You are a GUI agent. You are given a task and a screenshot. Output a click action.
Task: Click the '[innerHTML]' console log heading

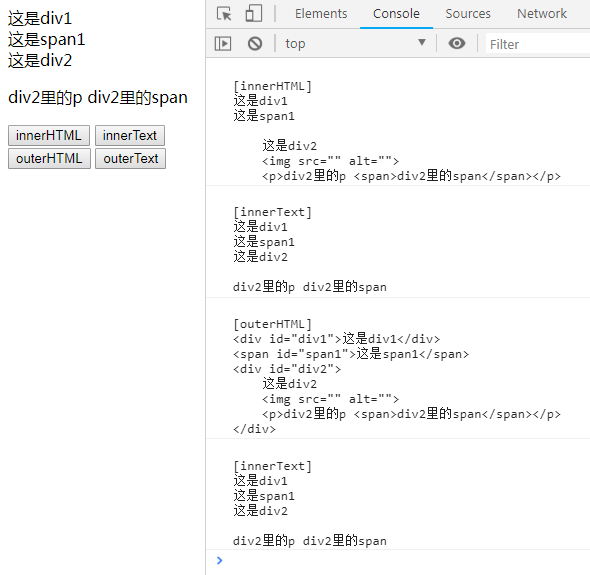point(272,86)
